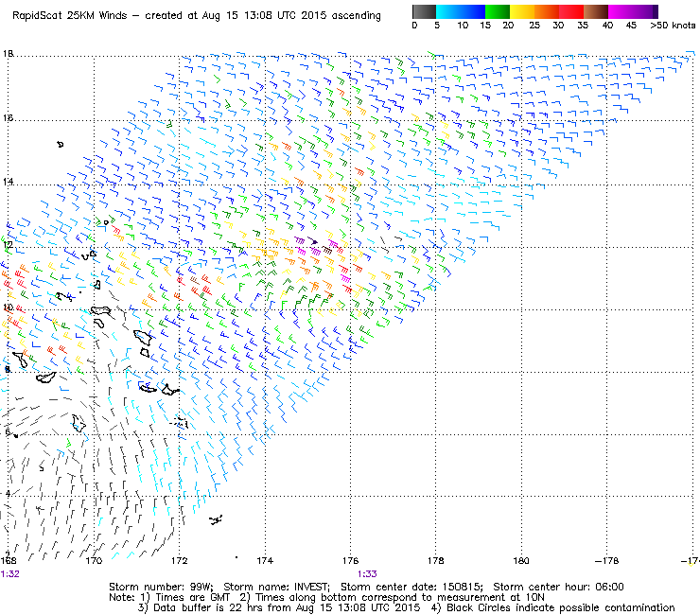700x615 pixels.
Task: Click the longitude label '180' on bottom axis
Action: (521, 560)
